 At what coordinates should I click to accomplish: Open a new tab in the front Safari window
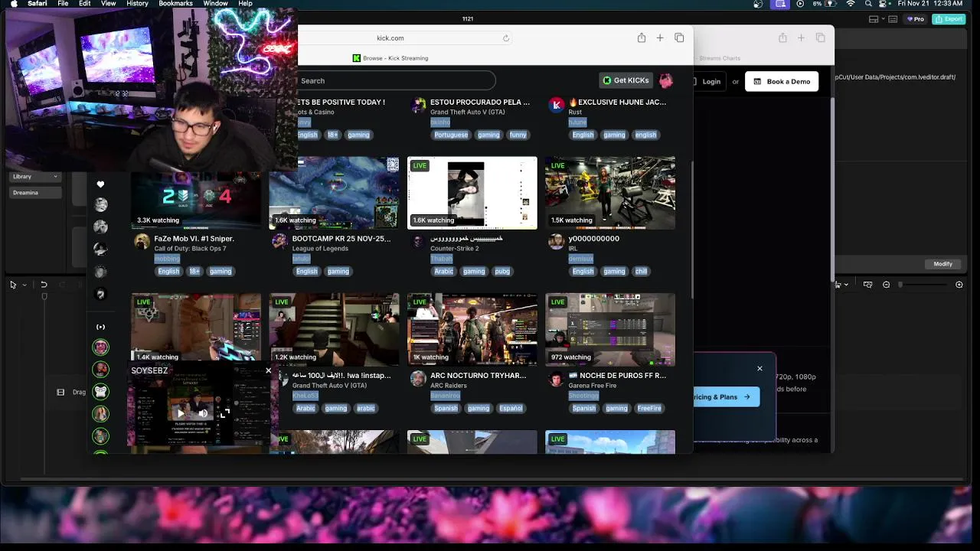(x=660, y=37)
